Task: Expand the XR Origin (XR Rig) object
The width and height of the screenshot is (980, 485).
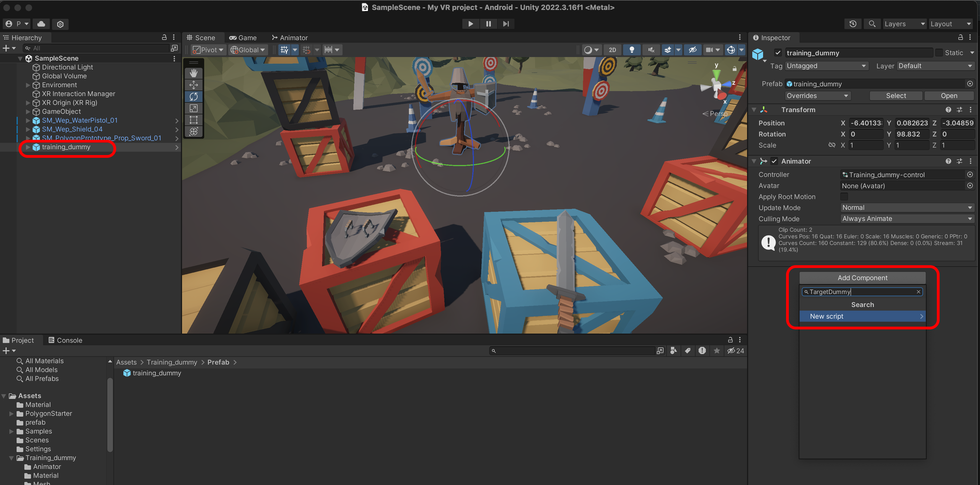Action: click(x=28, y=103)
